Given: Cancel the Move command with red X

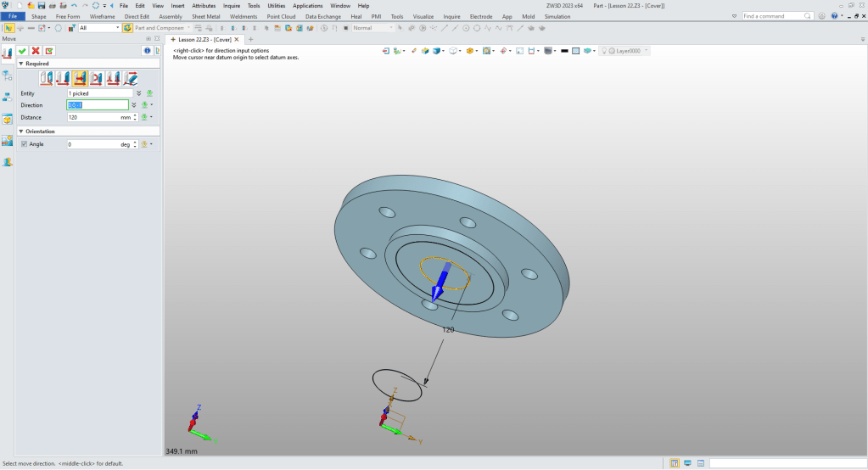Looking at the screenshot, I should coord(36,51).
